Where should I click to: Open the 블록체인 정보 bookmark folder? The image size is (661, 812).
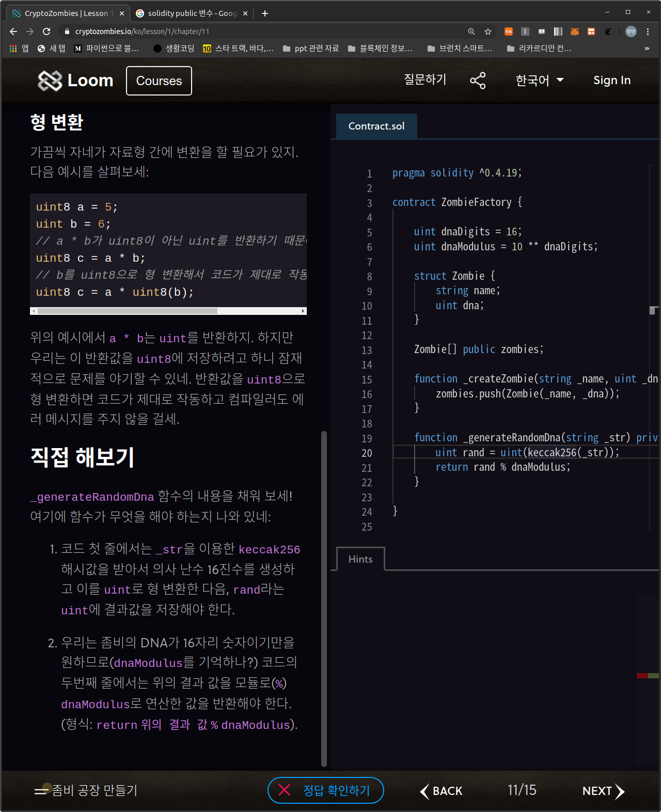coord(380,49)
